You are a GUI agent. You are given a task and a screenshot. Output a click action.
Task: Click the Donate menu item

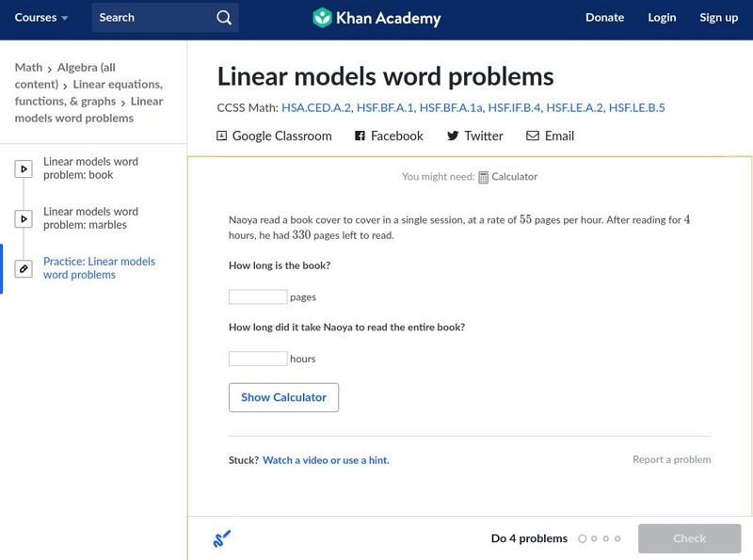tap(604, 18)
